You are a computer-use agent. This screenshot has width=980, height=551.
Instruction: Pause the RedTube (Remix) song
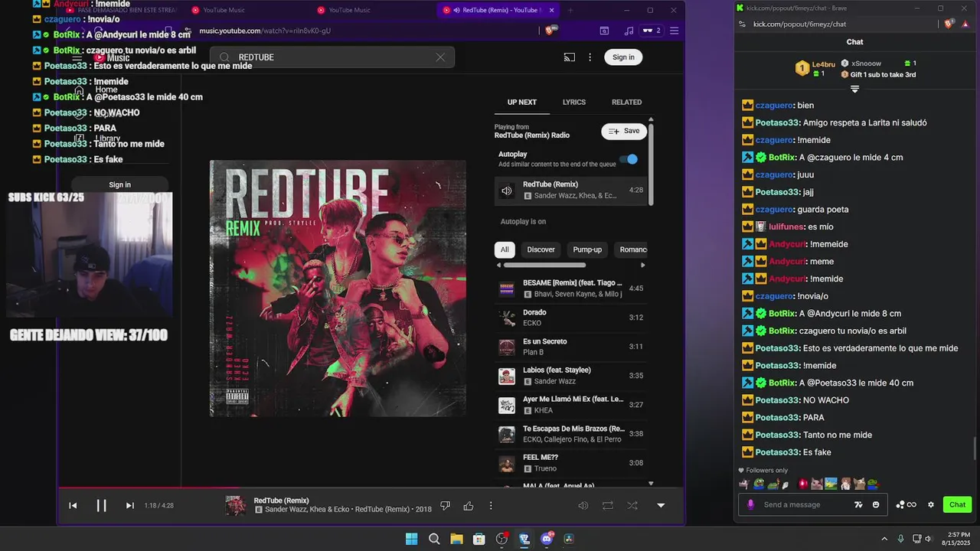coord(101,505)
